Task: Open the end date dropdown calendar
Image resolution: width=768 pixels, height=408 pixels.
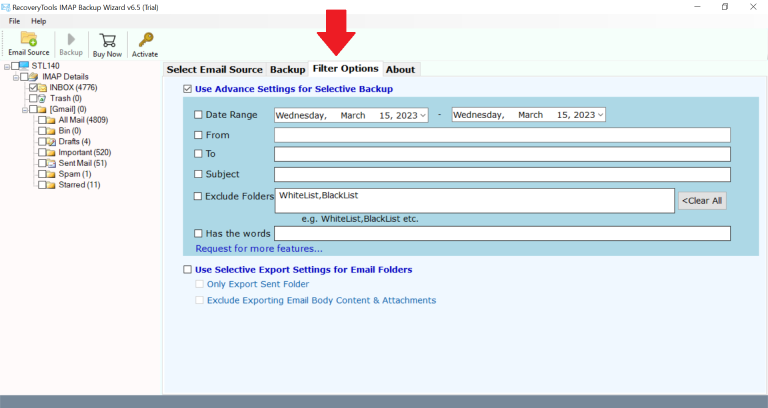Action: click(x=600, y=115)
